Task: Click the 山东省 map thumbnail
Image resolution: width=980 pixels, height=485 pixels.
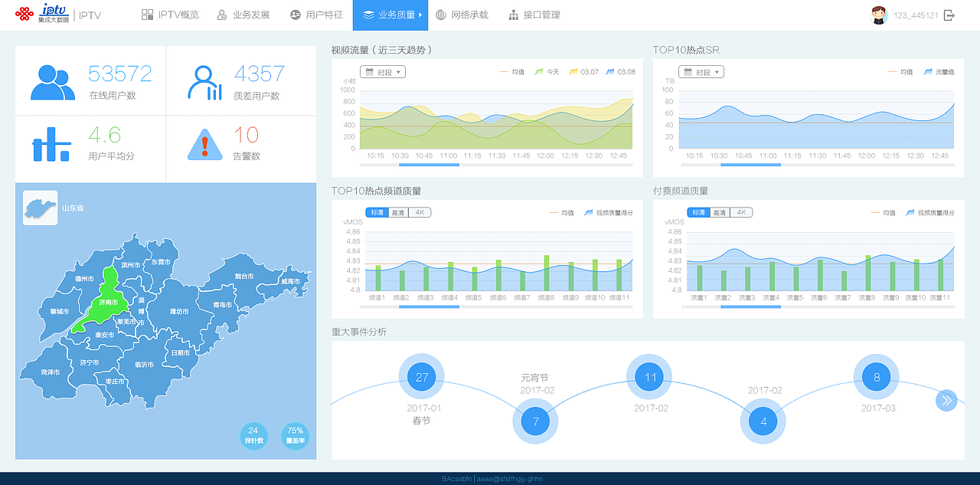Action: [41, 208]
